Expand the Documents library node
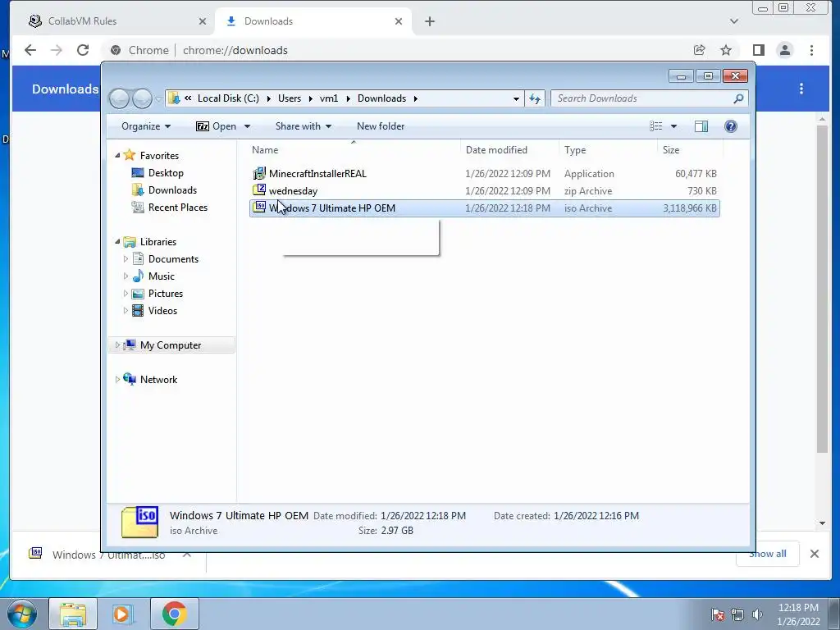The height and width of the screenshot is (630, 840). coord(126,258)
